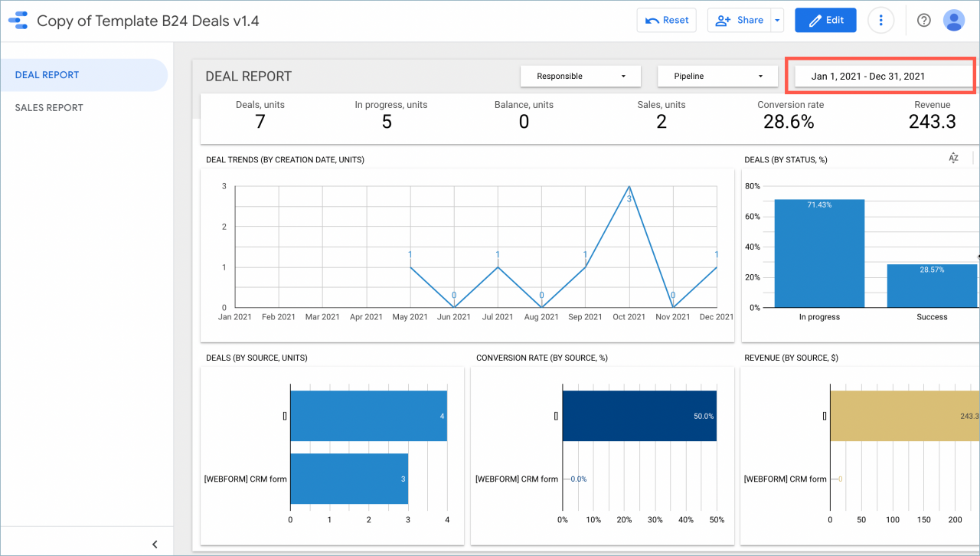Click the Looker Studio logo icon
Screen dimensions: 980x556
point(18,21)
